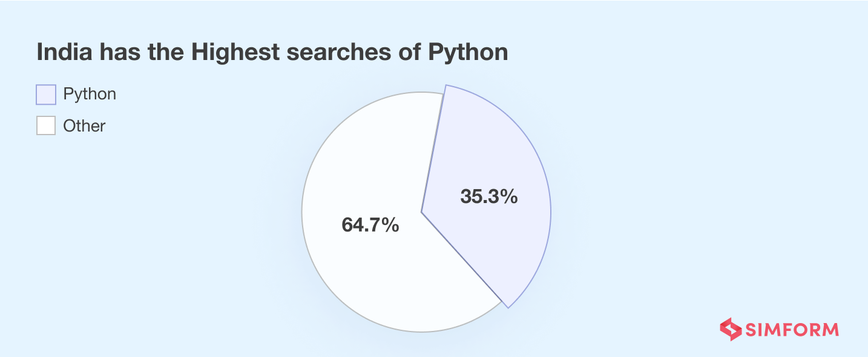Image resolution: width=868 pixels, height=357 pixels.
Task: Toggle the Python legend label
Action: click(x=90, y=95)
